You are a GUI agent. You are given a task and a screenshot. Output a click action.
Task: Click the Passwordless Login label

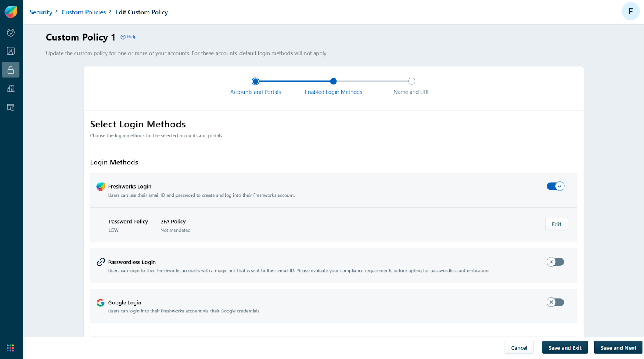click(132, 262)
